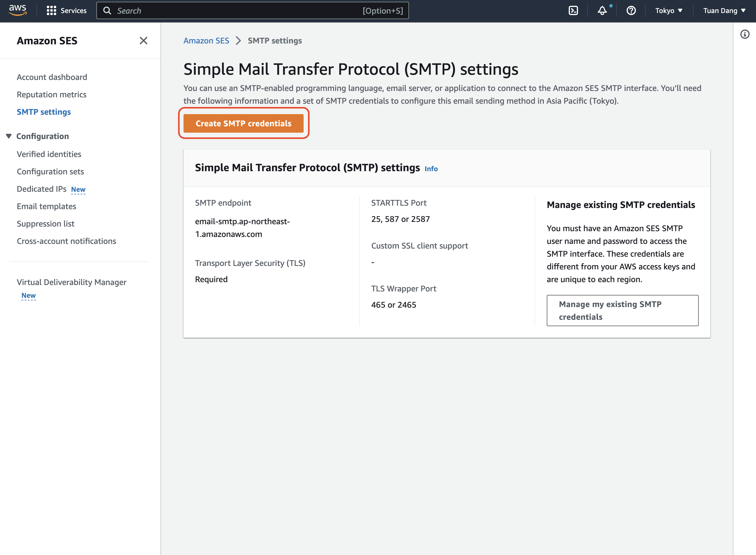Click the AWS logo home icon
This screenshot has width=756, height=555.
[17, 10]
